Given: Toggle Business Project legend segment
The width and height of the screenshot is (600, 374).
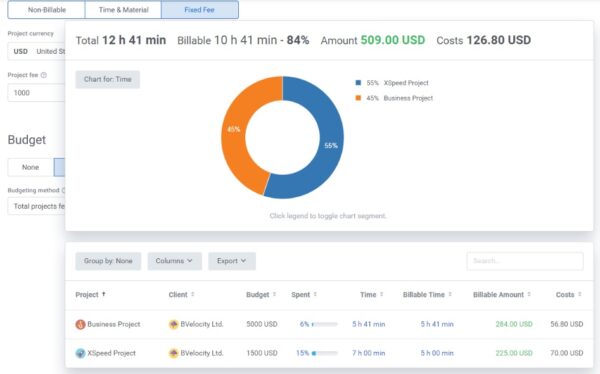Looking at the screenshot, I should [x=394, y=98].
